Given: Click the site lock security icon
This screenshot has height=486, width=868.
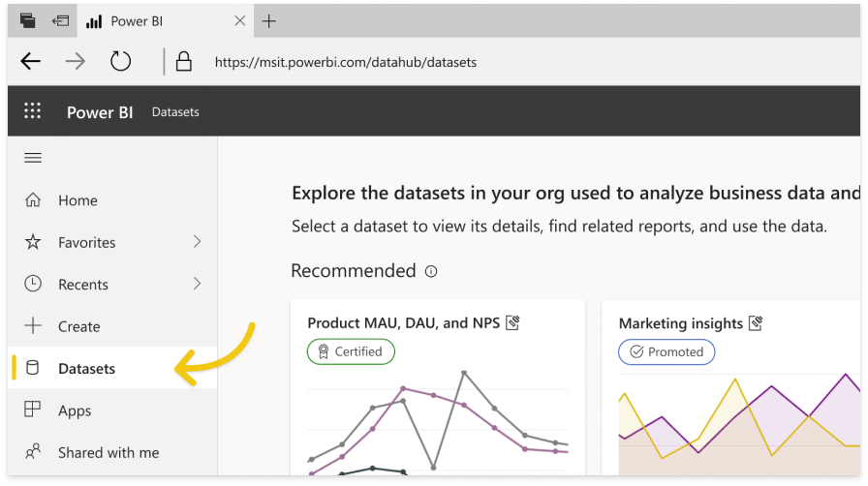Looking at the screenshot, I should [183, 62].
